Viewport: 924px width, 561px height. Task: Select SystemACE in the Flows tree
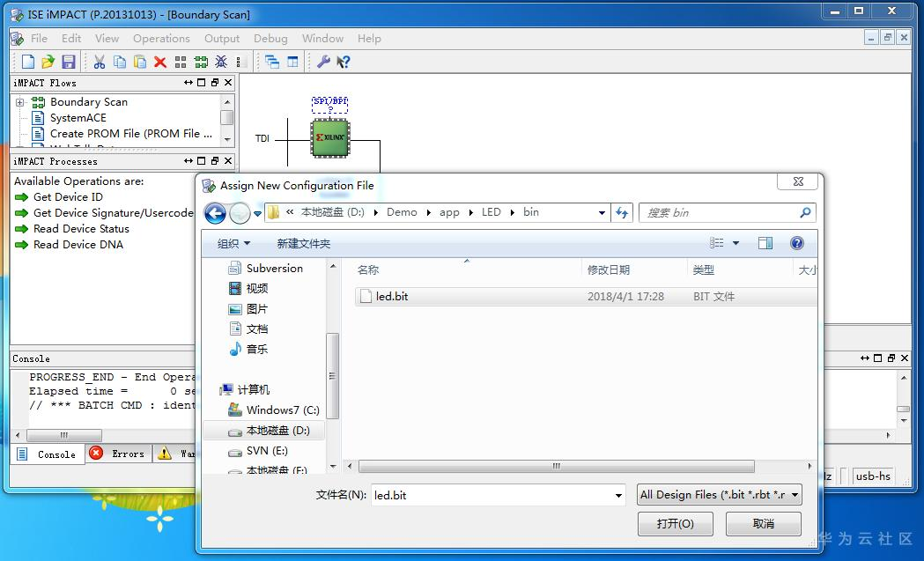[78, 118]
